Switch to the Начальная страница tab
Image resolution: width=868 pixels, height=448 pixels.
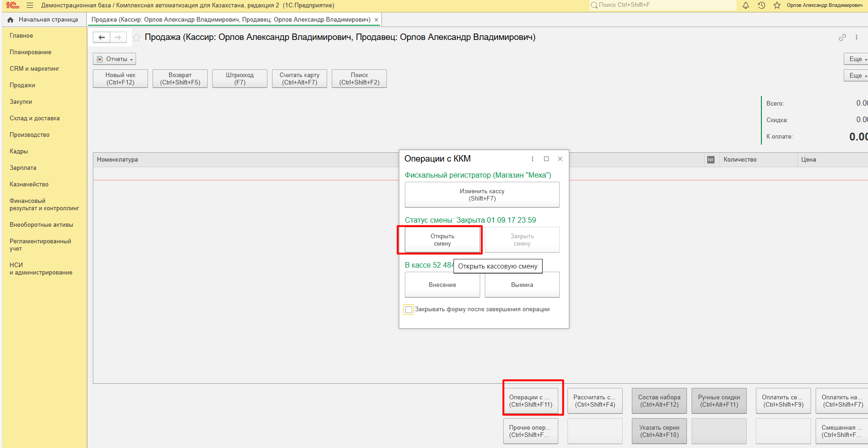(44, 20)
